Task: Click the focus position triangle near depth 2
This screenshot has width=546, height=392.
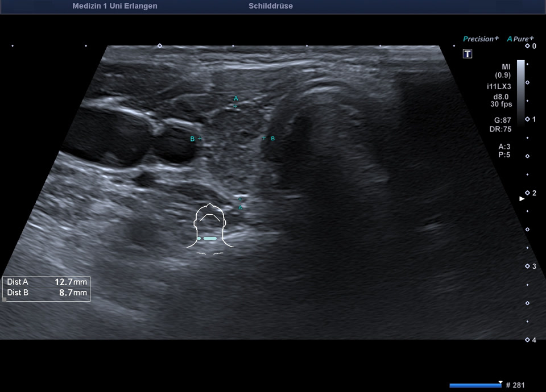Action: pyautogui.click(x=522, y=198)
